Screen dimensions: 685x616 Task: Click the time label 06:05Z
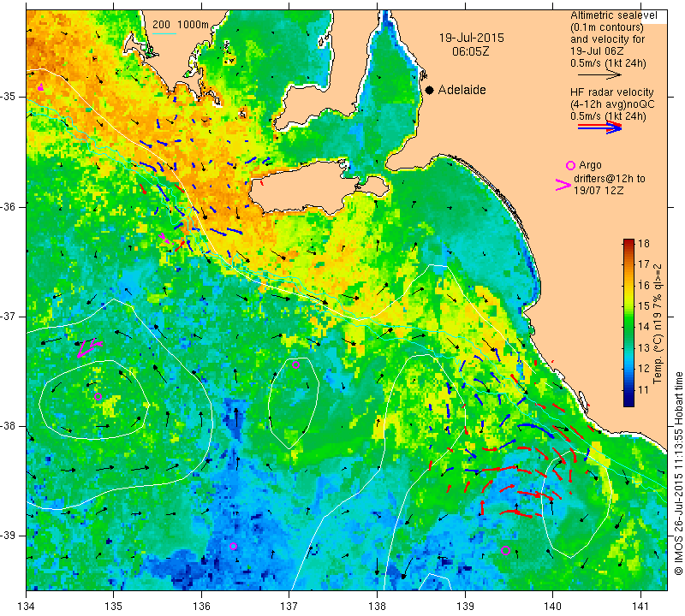(x=470, y=51)
